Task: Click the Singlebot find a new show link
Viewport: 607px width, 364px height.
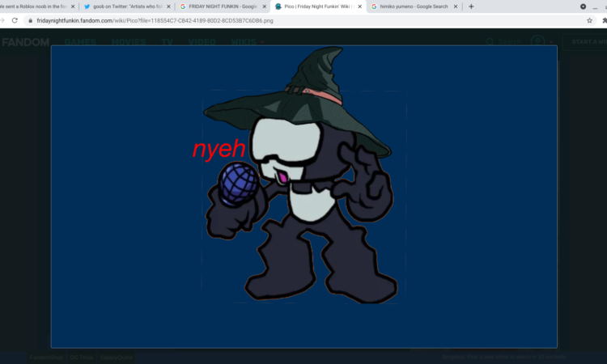Action: pyautogui.click(x=504, y=357)
